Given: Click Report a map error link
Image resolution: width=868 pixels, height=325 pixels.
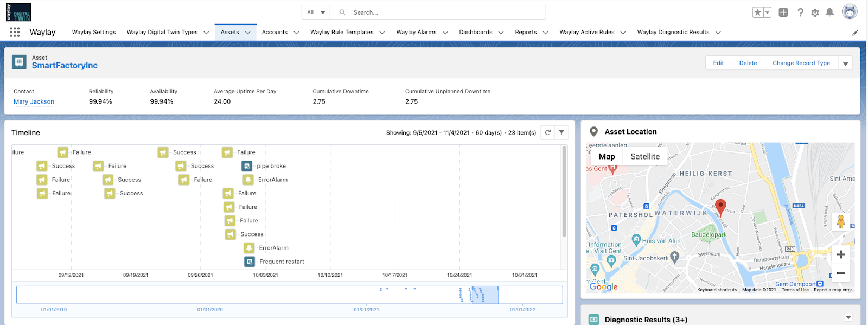Looking at the screenshot, I should [833, 290].
